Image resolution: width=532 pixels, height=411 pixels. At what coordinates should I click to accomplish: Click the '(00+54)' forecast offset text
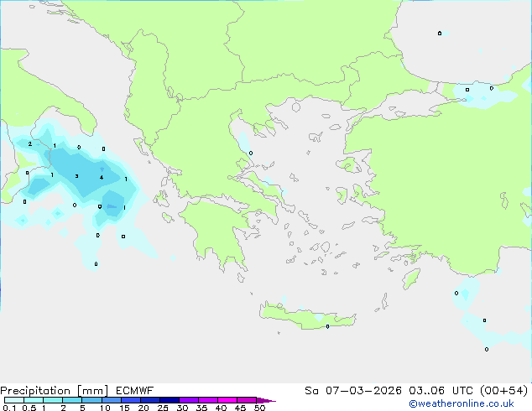click(503, 391)
